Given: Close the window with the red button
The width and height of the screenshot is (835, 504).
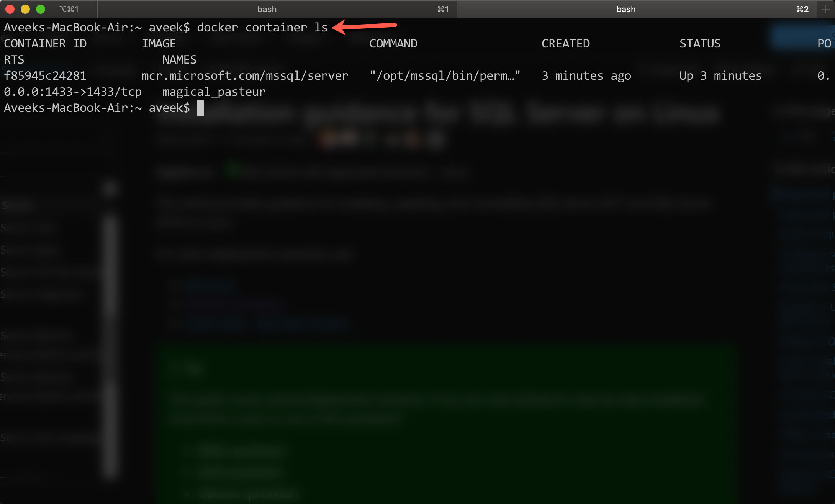Looking at the screenshot, I should pos(10,9).
